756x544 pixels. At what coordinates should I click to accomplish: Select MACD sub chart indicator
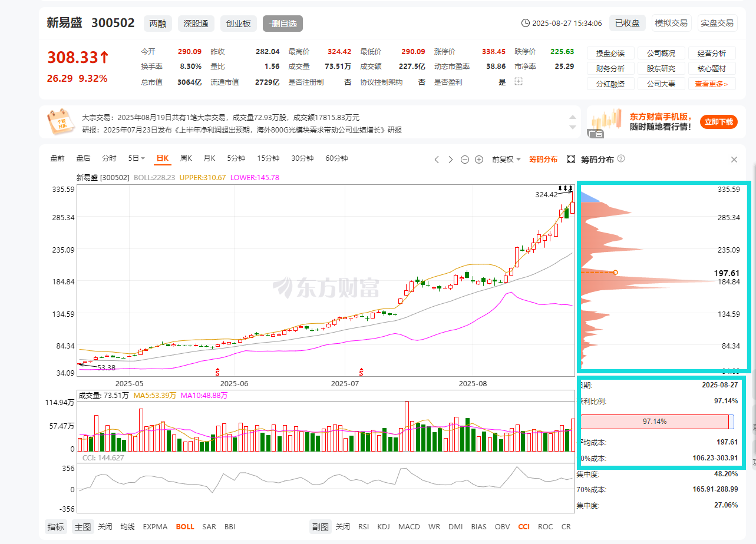click(409, 526)
